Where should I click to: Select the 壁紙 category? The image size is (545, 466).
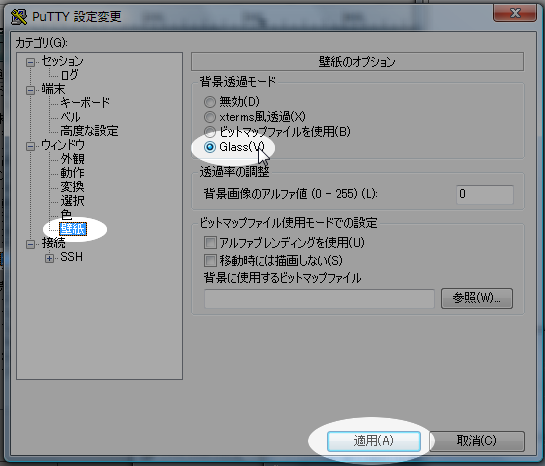73,229
